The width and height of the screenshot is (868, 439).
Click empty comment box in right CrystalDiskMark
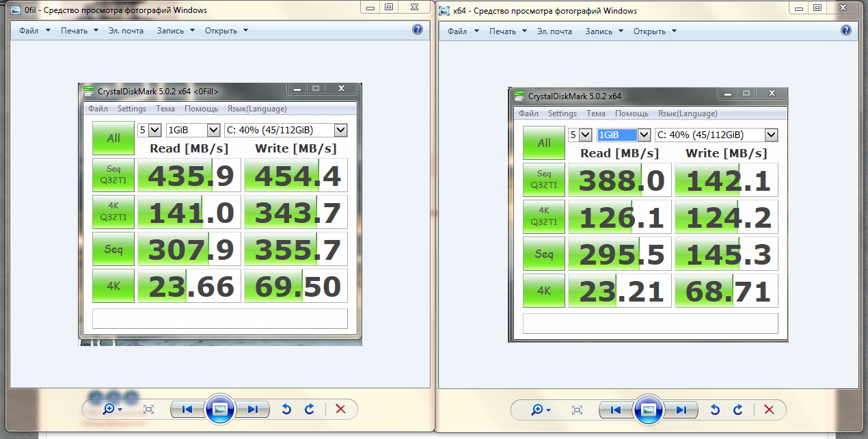[x=651, y=323]
